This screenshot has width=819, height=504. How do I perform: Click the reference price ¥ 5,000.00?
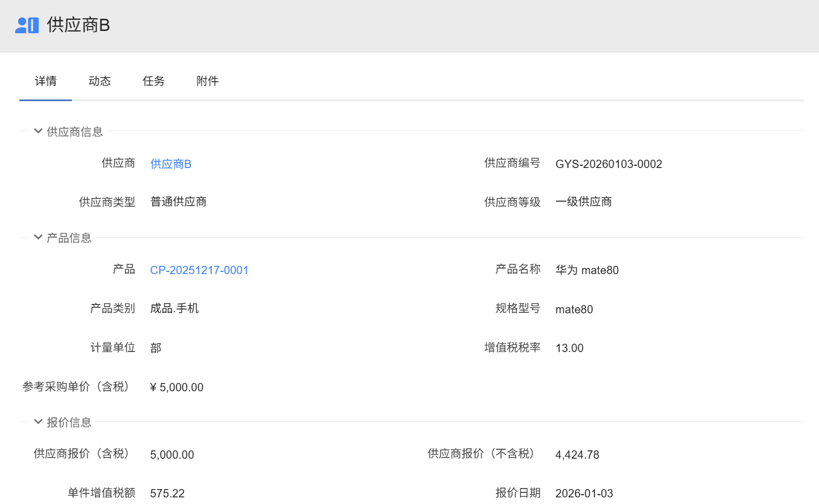(x=176, y=387)
